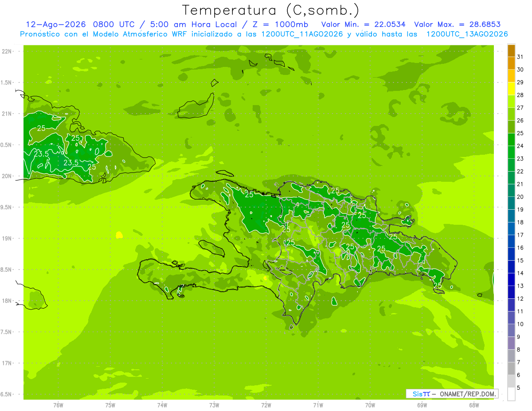The height and width of the screenshot is (411, 532).
Task: Click the amber swatch between 29 and 30
Action: pyautogui.click(x=511, y=76)
